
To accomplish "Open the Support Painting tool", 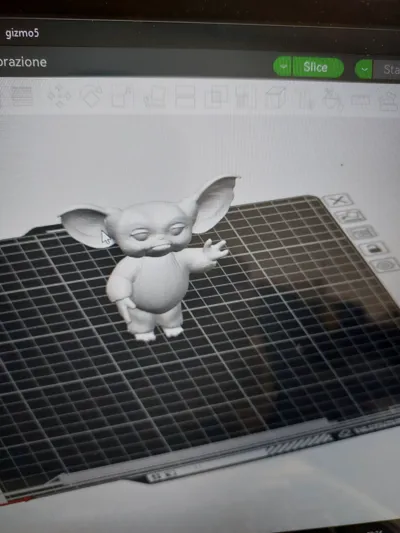I will click(x=245, y=98).
